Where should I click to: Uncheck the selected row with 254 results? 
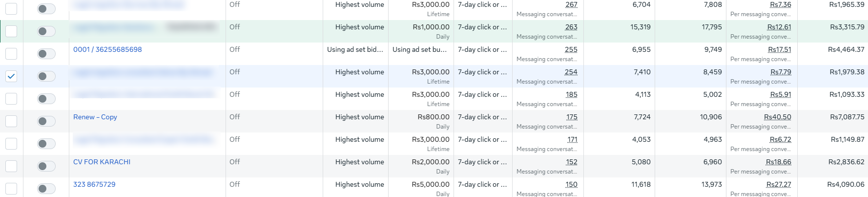[x=11, y=76]
